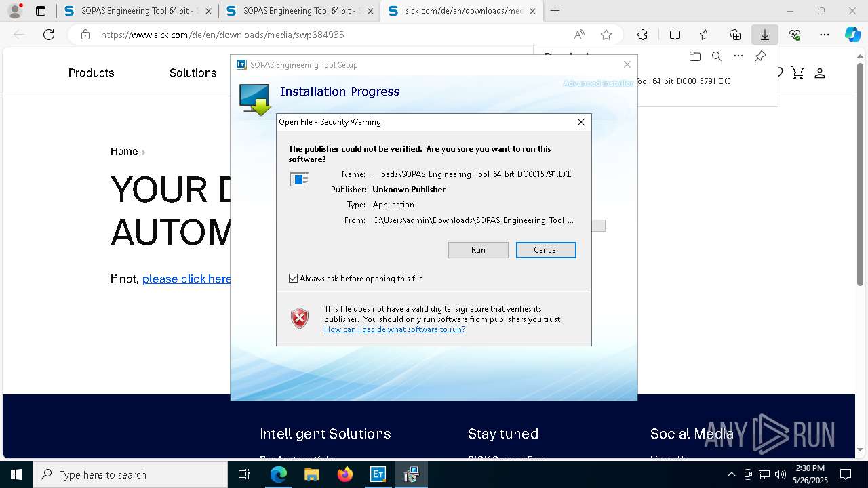Image resolution: width=868 pixels, height=488 pixels.
Task: Open Browser essentials icon
Action: (x=795, y=35)
